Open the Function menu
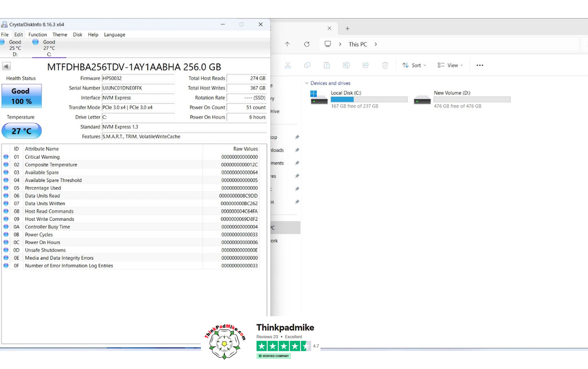The height and width of the screenshot is (369, 588). click(x=37, y=35)
